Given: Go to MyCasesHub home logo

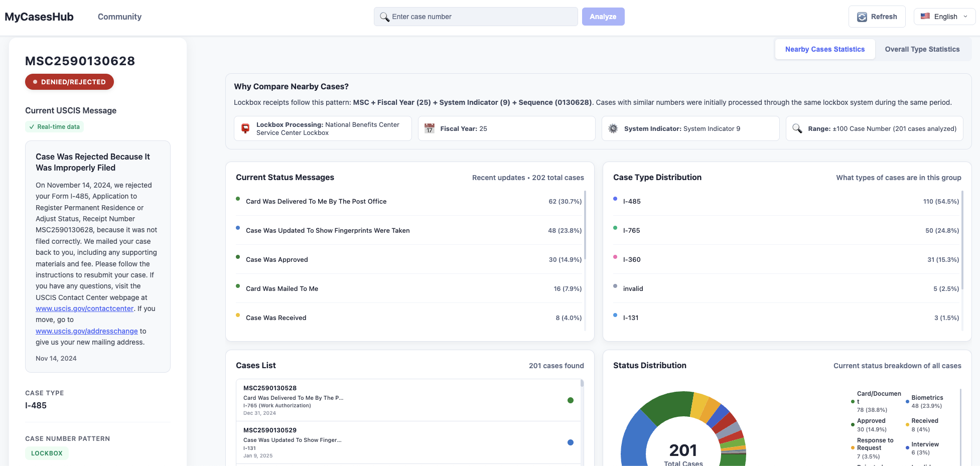Looking at the screenshot, I should [x=39, y=17].
